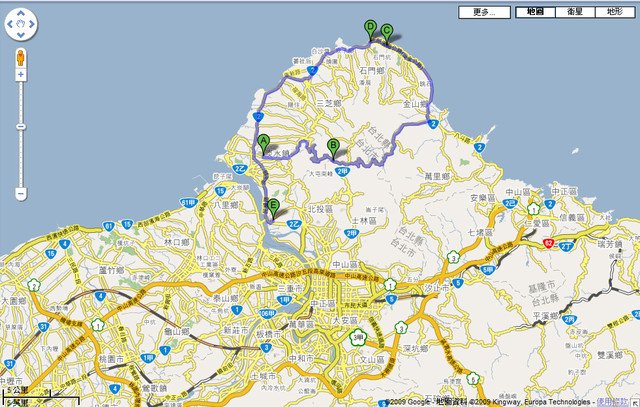Screen dimensions: 640x407
Task: Click the 泰山鄉 map label
Action: coord(226,299)
